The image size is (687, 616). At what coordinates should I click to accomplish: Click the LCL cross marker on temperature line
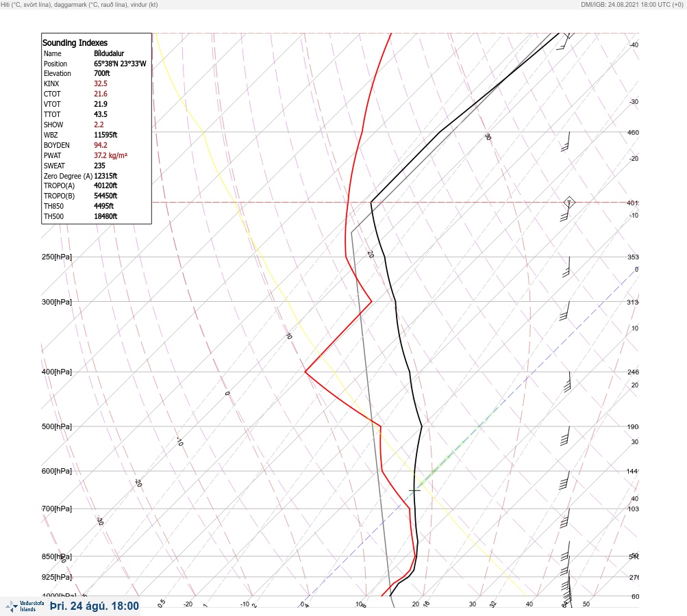414,490
